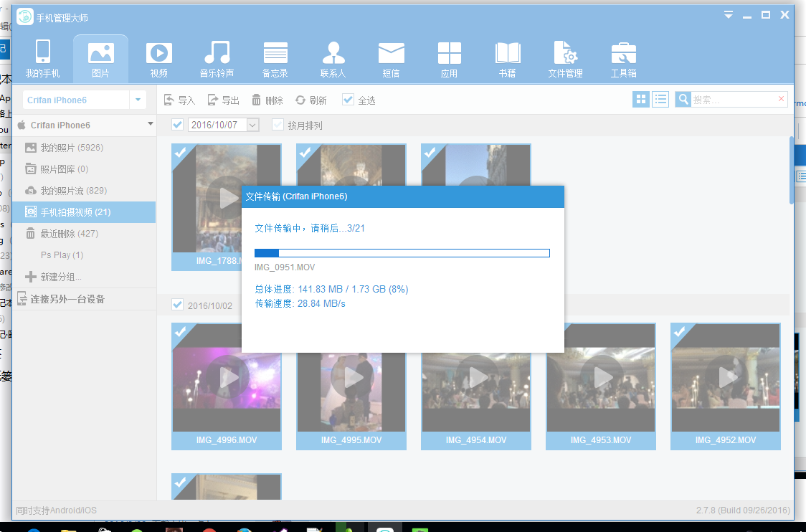806x532 pixels.
Task: Select 手机拍摄视频 (21) in sidebar
Action: (x=85, y=212)
